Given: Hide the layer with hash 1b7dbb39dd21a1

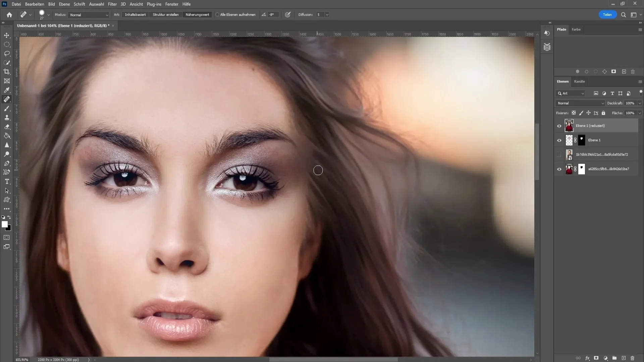Looking at the screenshot, I should tap(559, 154).
